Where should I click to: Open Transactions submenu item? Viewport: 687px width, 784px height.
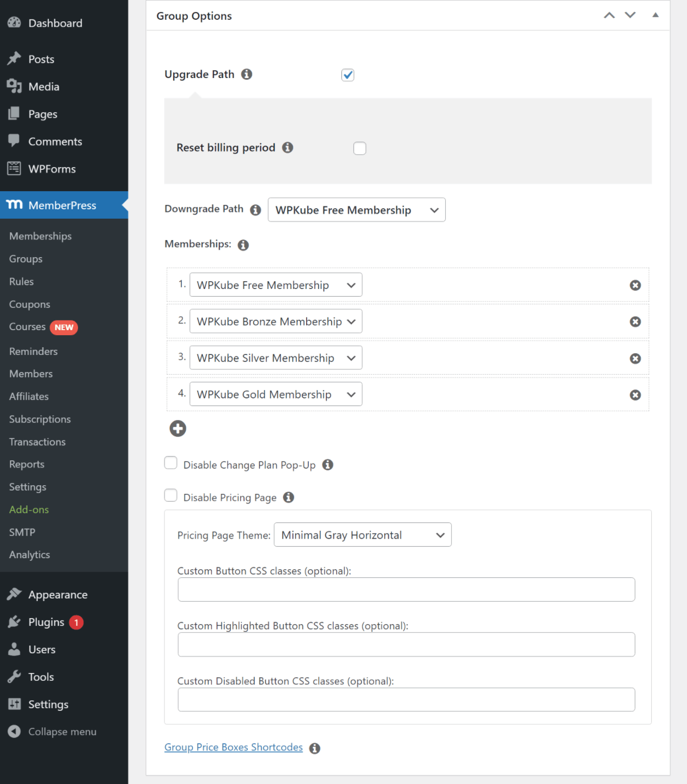[x=37, y=442]
